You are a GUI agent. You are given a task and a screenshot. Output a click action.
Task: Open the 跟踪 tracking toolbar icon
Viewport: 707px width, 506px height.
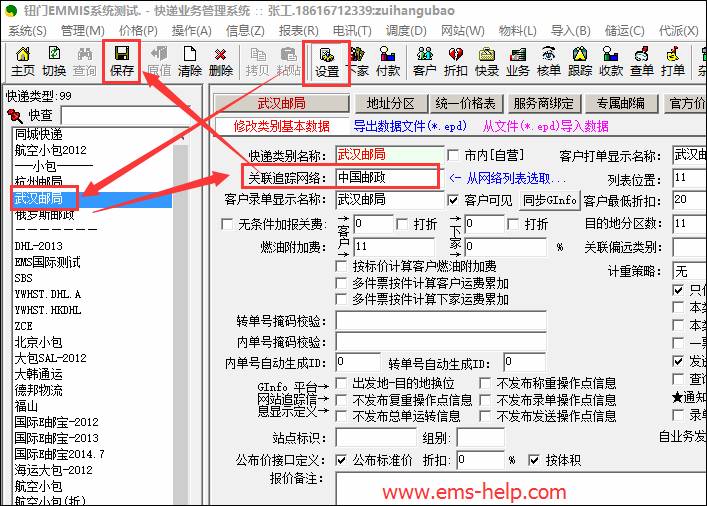point(580,62)
